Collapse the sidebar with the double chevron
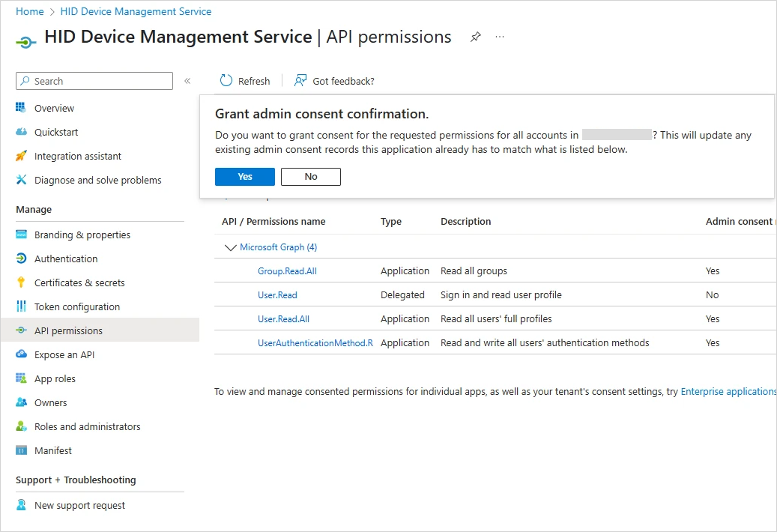The width and height of the screenshot is (777, 532). pyautogui.click(x=187, y=81)
